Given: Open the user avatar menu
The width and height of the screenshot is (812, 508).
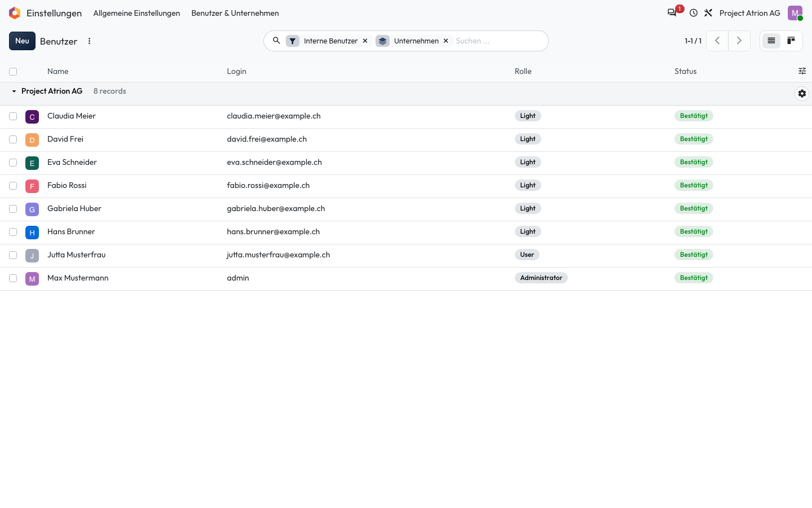Looking at the screenshot, I should click(795, 13).
